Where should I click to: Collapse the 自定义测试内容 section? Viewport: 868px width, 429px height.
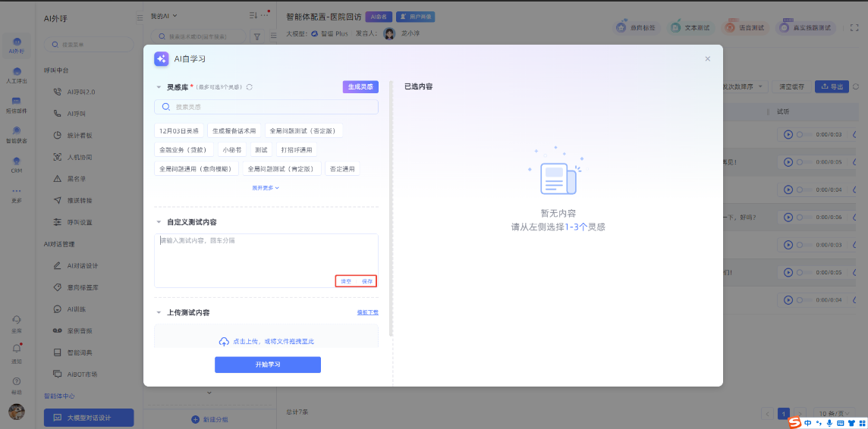click(x=159, y=222)
